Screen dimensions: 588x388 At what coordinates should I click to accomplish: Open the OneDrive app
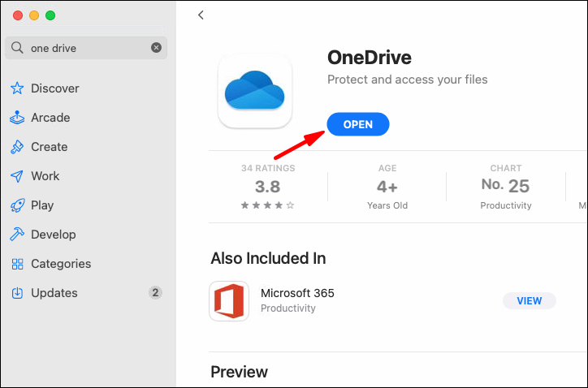[x=357, y=124]
